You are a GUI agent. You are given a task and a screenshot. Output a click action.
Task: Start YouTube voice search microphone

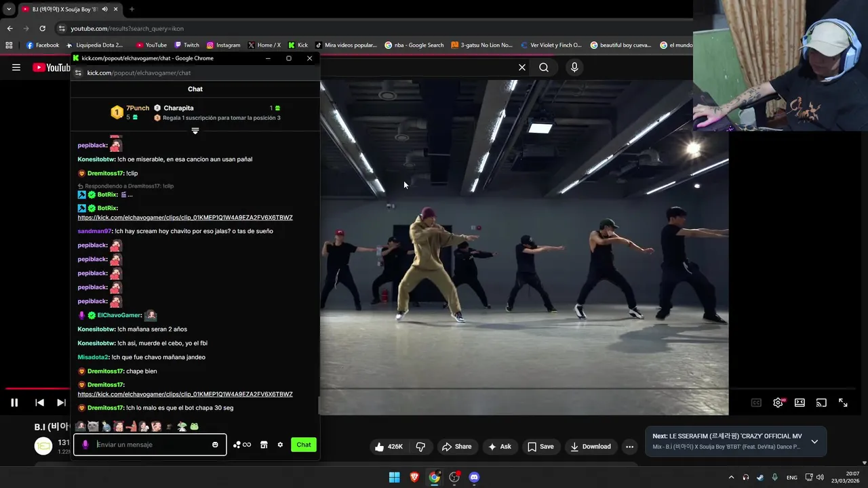pyautogui.click(x=574, y=67)
